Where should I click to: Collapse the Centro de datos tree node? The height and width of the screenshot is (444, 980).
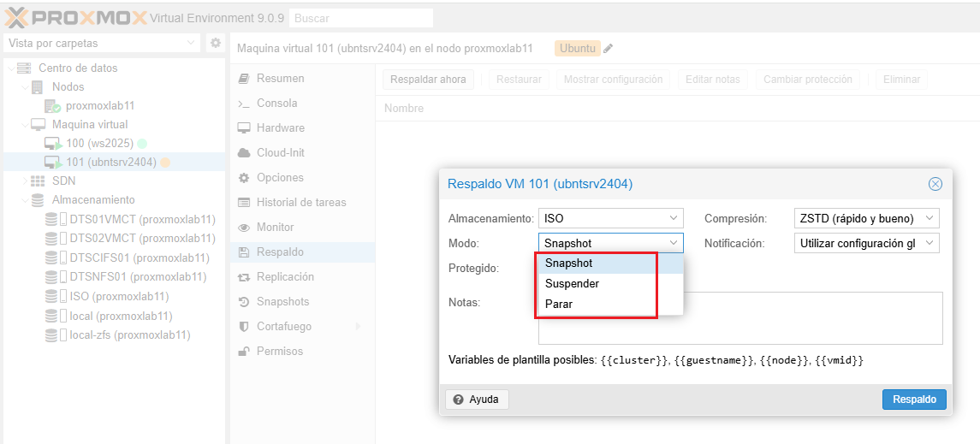(x=10, y=68)
